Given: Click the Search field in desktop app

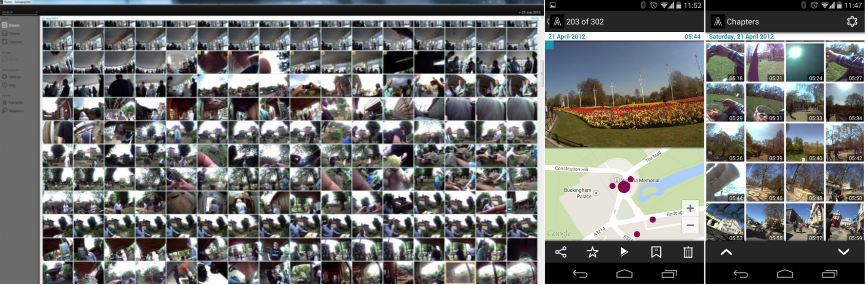Looking at the screenshot, I should pyautogui.click(x=20, y=12).
